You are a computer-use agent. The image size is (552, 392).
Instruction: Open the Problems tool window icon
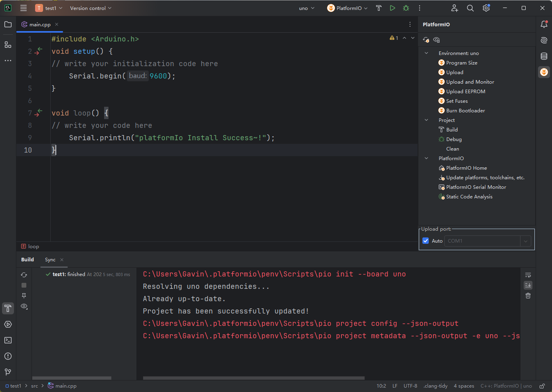8,356
